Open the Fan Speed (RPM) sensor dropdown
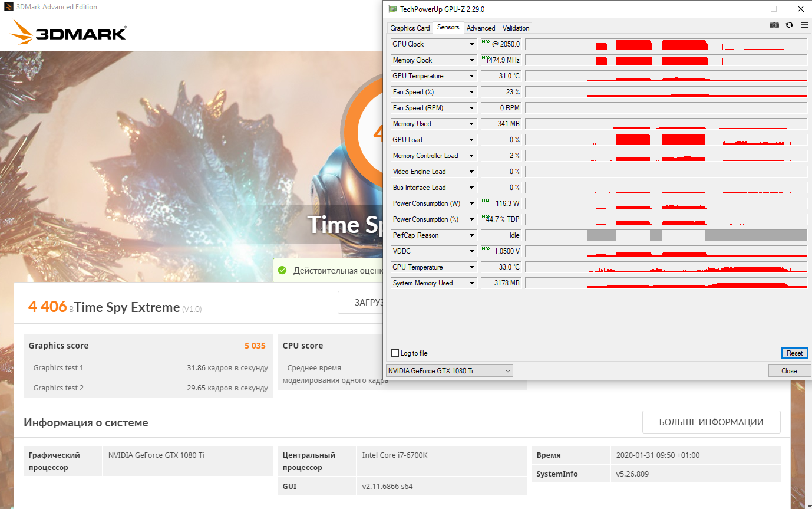This screenshot has height=509, width=812. (x=471, y=108)
